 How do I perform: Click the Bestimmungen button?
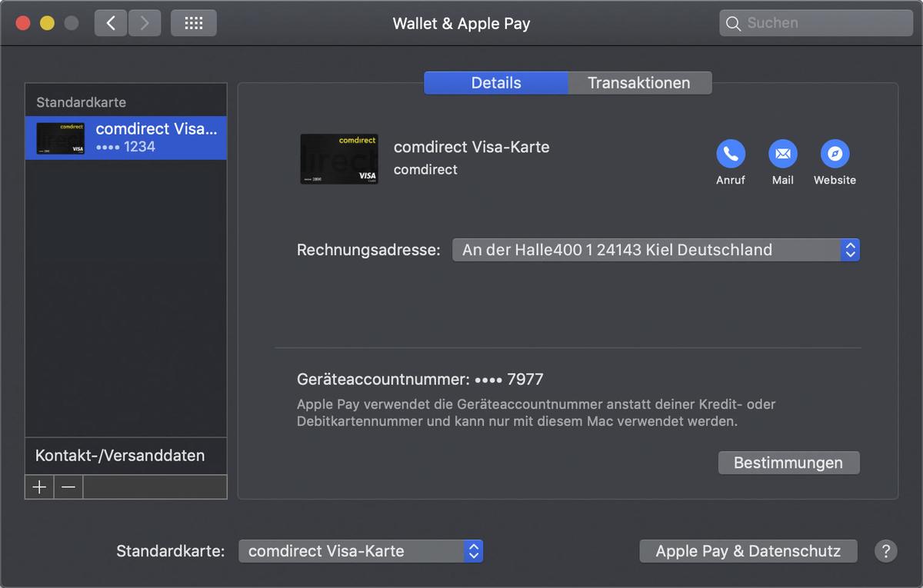coord(788,463)
